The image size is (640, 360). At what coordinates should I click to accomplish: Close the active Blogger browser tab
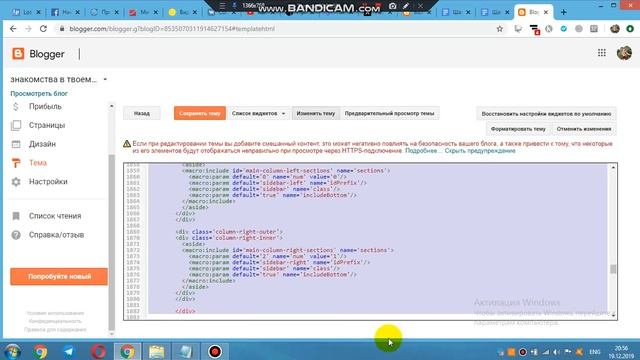pyautogui.click(x=546, y=12)
